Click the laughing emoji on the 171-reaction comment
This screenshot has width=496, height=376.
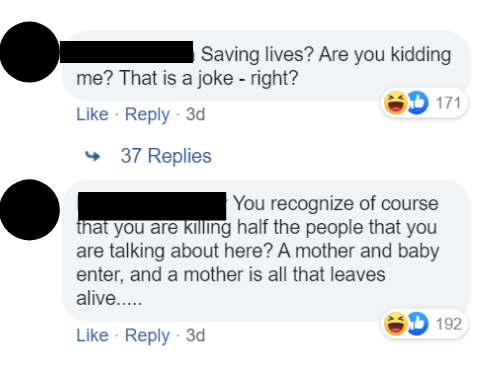pos(395,103)
